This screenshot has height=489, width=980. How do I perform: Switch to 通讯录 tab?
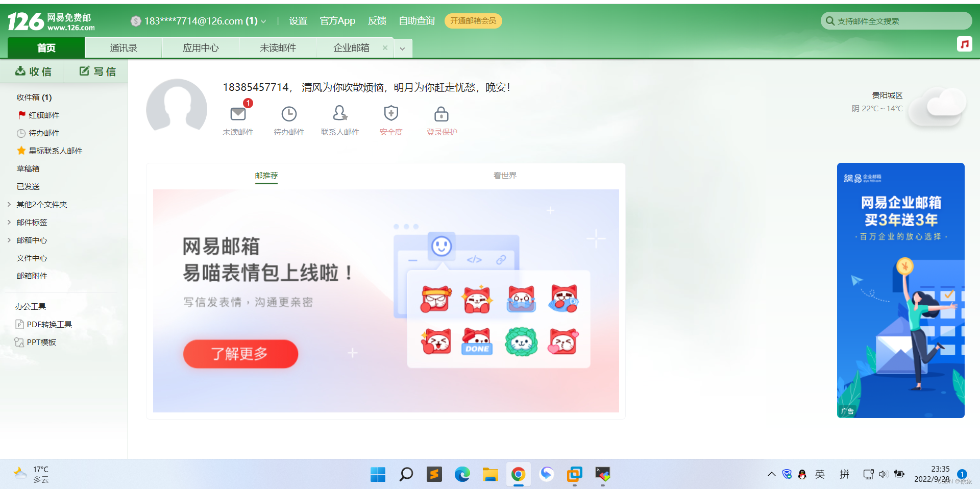click(x=124, y=48)
